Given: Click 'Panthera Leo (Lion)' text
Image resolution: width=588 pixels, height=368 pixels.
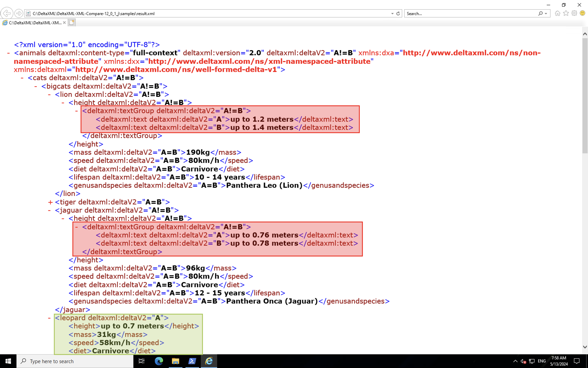Looking at the screenshot, I should pyautogui.click(x=264, y=186).
